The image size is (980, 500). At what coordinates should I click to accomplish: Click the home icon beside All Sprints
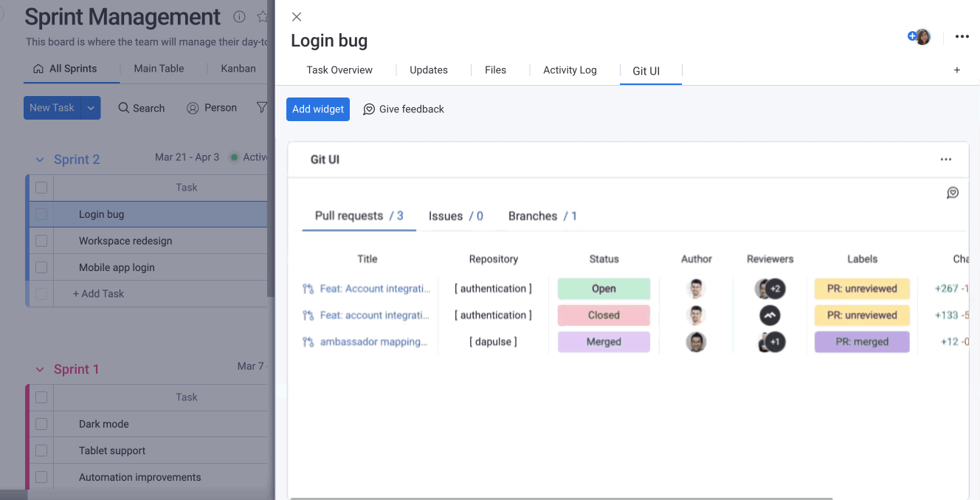tap(40, 68)
